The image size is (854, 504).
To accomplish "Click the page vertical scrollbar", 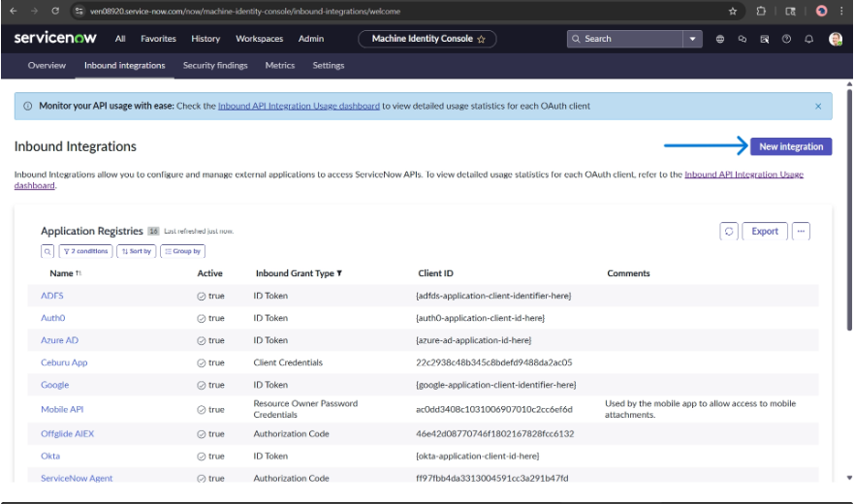I will click(x=849, y=209).
